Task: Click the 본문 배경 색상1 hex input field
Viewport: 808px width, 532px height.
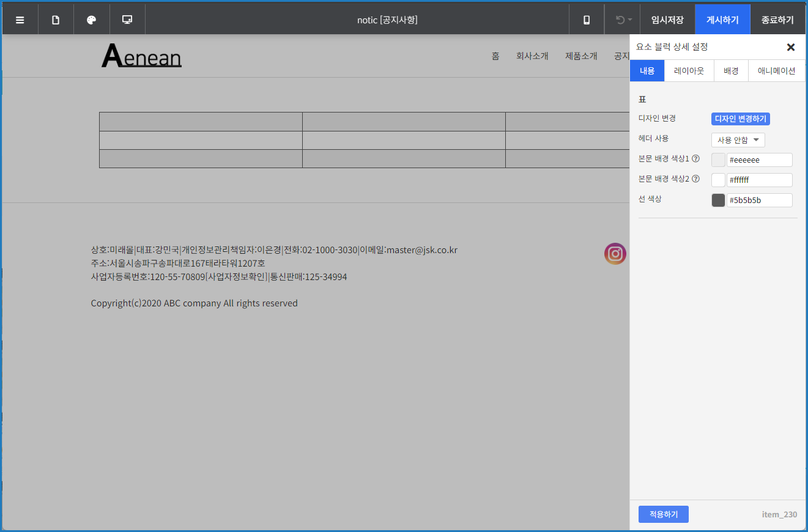Action: [759, 160]
